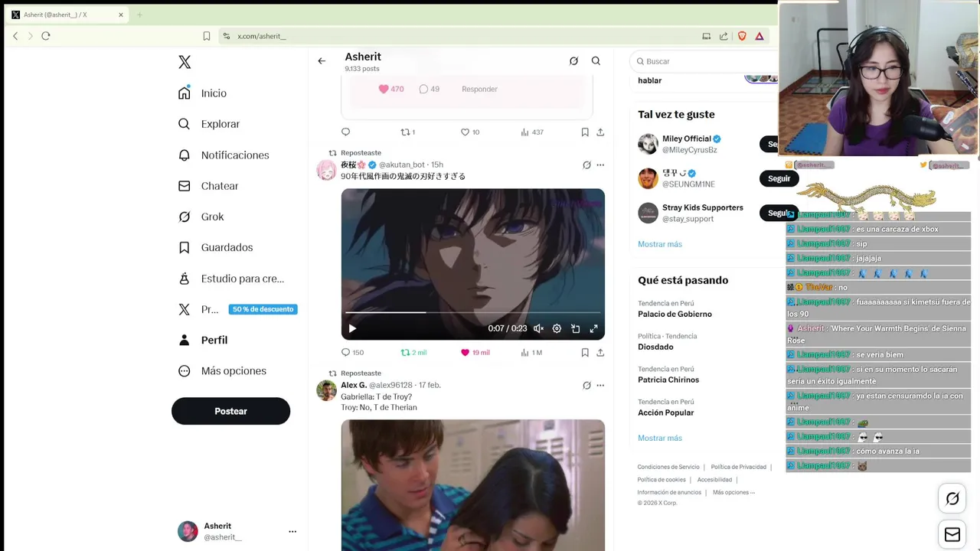Open video settings gear
Viewport: 980px width, 551px height.
coord(557,328)
